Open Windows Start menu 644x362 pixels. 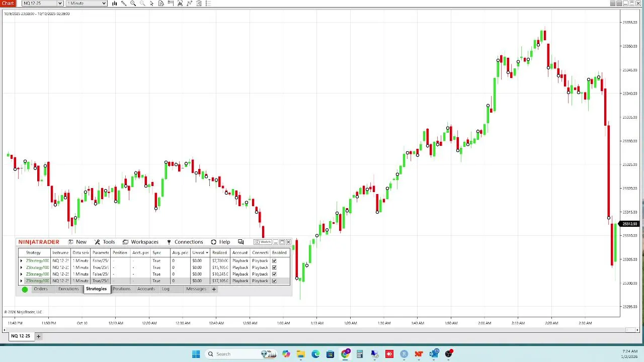coord(196,354)
